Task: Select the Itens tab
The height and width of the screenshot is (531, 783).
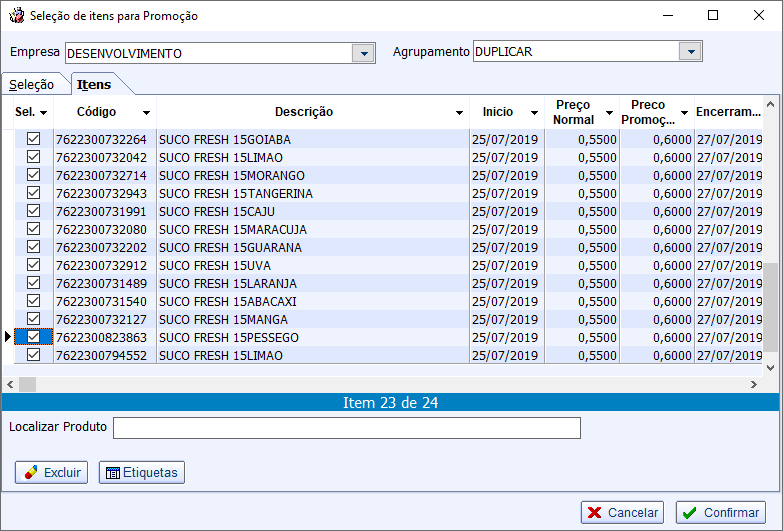Action: pyautogui.click(x=94, y=85)
